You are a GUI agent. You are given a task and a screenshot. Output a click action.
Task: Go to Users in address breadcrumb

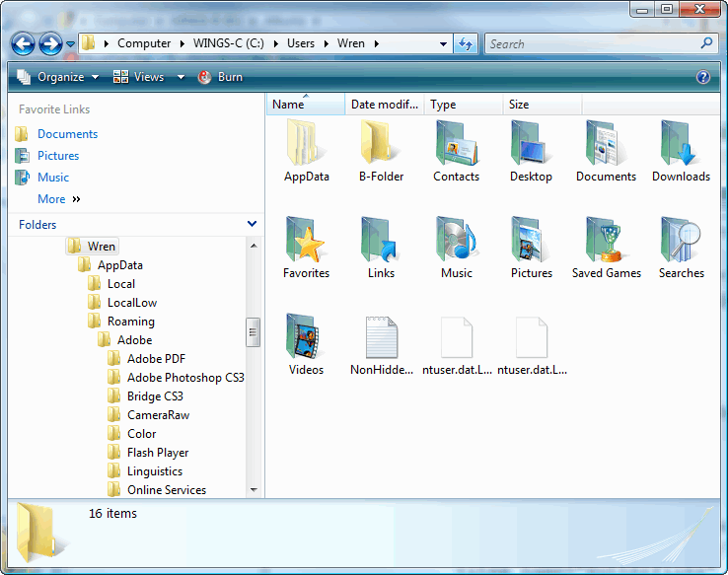click(301, 43)
